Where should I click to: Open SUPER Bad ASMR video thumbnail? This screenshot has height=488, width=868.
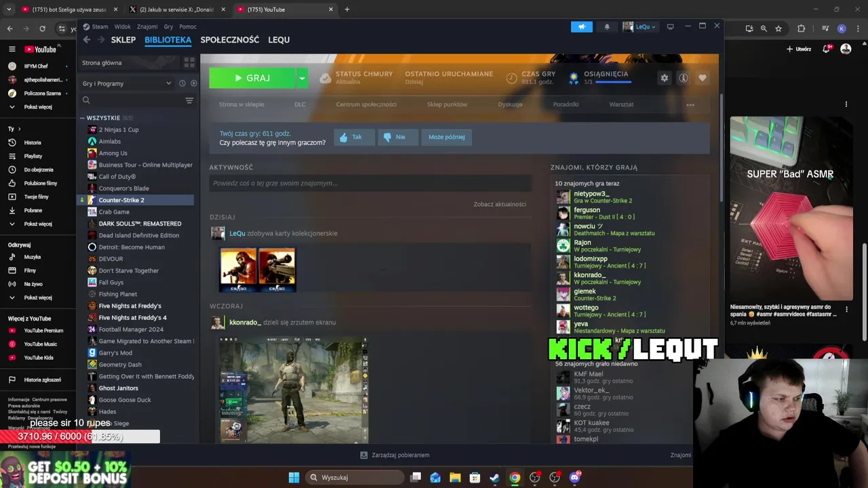(791, 208)
